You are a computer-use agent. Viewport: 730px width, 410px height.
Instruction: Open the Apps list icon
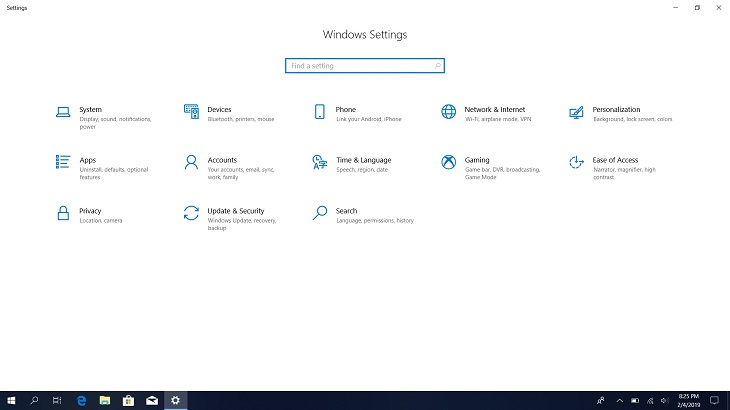(x=63, y=162)
